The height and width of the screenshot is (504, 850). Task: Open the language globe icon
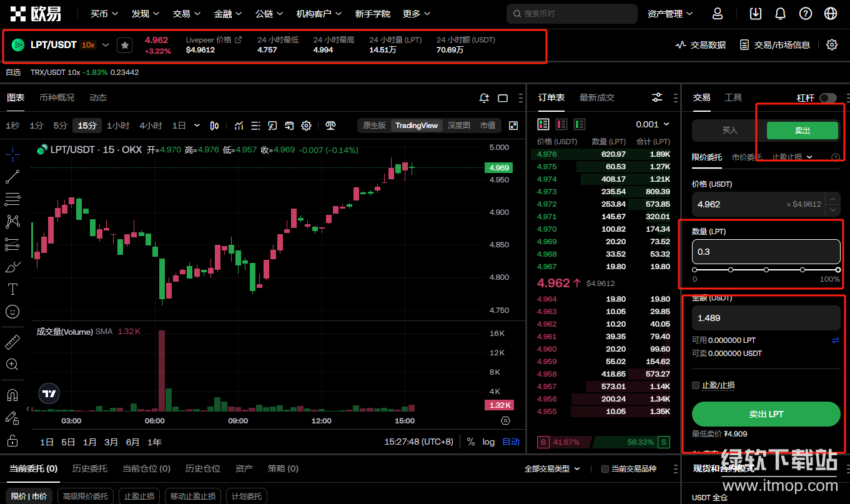click(830, 14)
